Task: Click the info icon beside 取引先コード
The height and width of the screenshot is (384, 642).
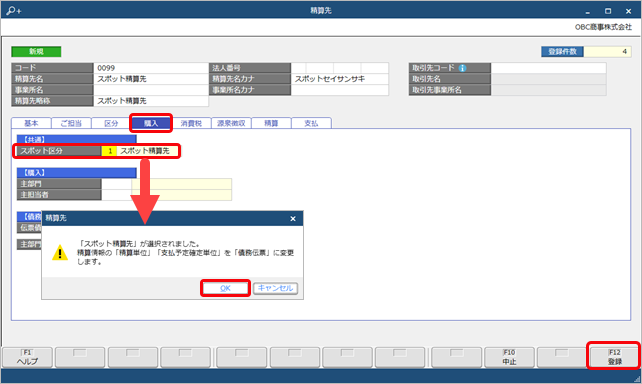Action: 462,68
